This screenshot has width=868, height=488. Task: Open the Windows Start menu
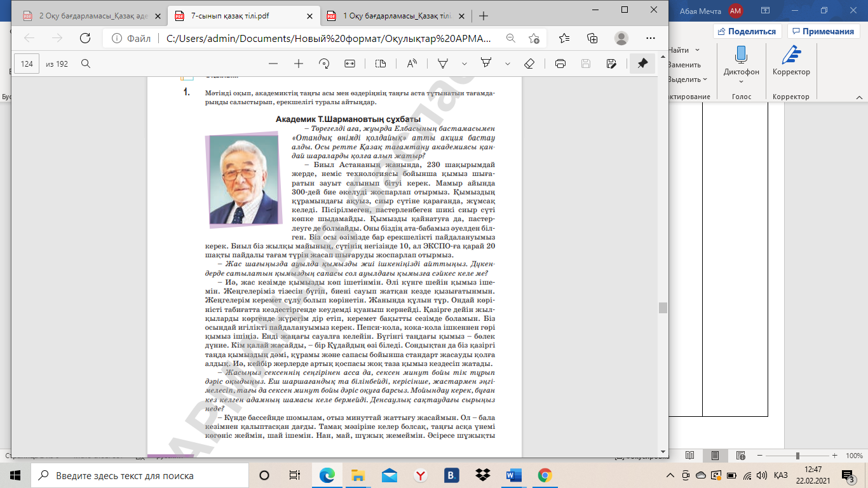coord(15,475)
